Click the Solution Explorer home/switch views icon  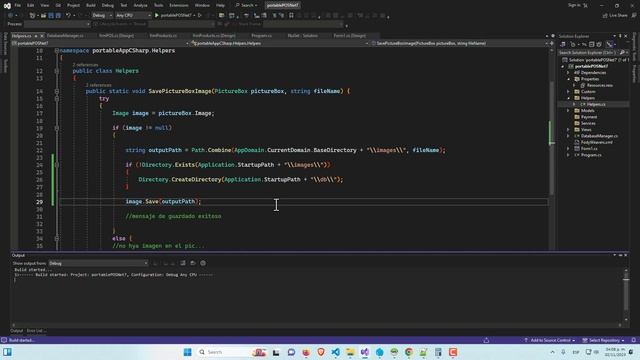coord(563,44)
